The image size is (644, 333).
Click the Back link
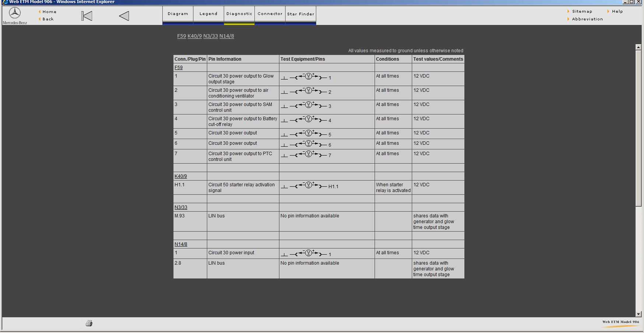pyautogui.click(x=48, y=19)
